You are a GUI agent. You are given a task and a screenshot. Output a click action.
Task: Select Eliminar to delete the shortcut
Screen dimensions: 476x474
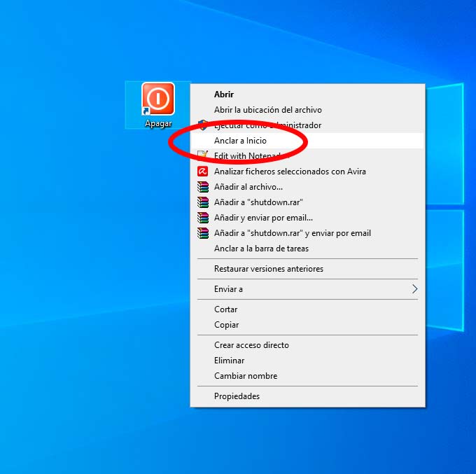click(307, 361)
